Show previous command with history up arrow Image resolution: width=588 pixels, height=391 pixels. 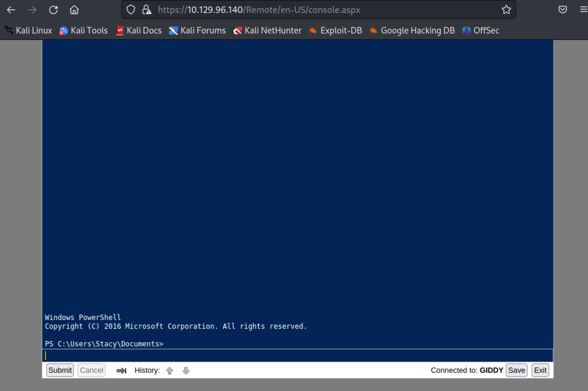click(x=170, y=370)
